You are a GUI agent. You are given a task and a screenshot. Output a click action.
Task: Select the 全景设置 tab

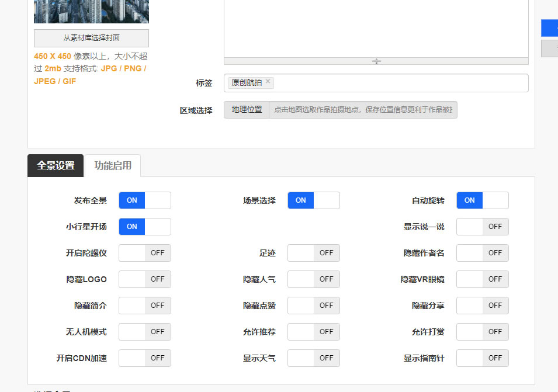[x=55, y=166]
